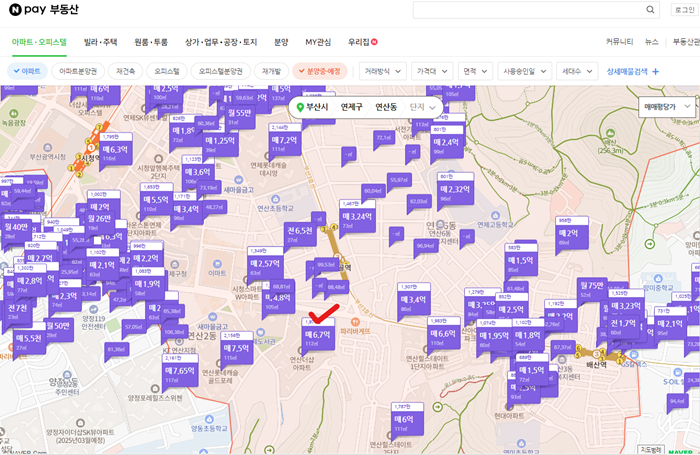Click the plus icon beside 상세매물검색

pyautogui.click(x=655, y=71)
